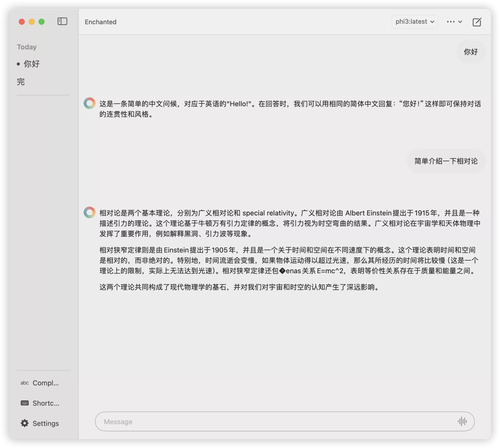
Task: Click the Settings gear icon
Action: point(25,423)
